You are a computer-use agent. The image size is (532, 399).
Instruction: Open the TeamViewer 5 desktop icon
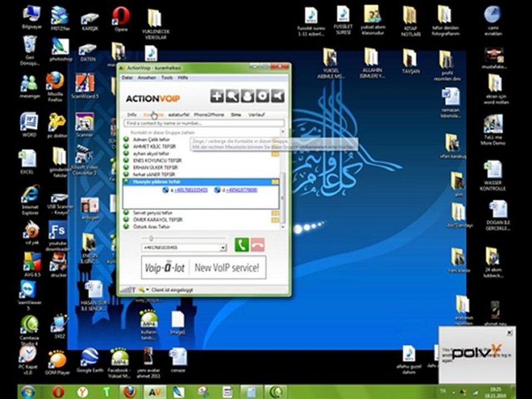pos(28,294)
